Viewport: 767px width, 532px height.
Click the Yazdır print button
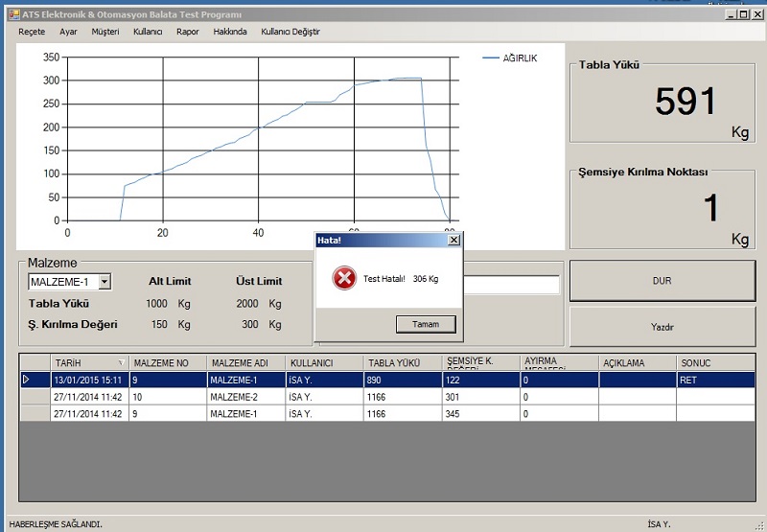coord(662,327)
